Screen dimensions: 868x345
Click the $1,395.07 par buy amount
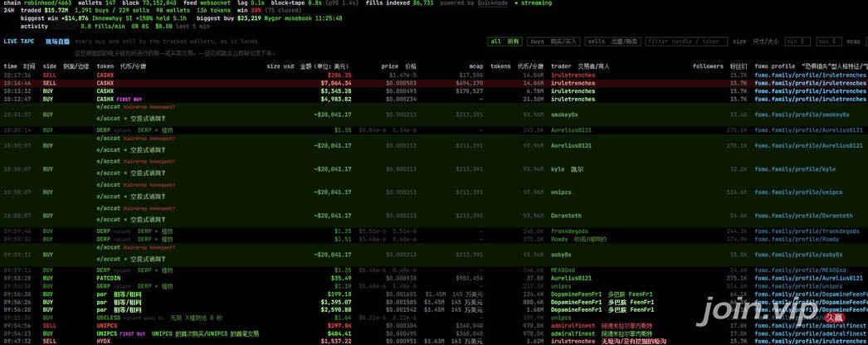[x=336, y=303]
